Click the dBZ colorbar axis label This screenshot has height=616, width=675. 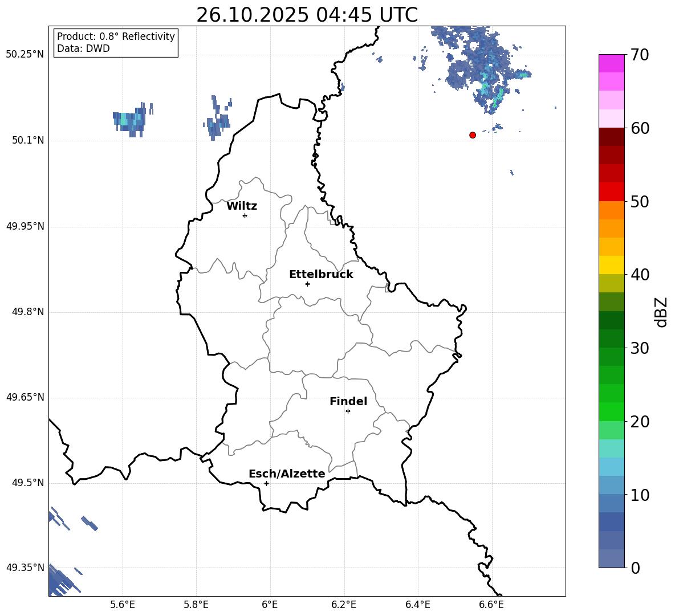pyautogui.click(x=662, y=312)
